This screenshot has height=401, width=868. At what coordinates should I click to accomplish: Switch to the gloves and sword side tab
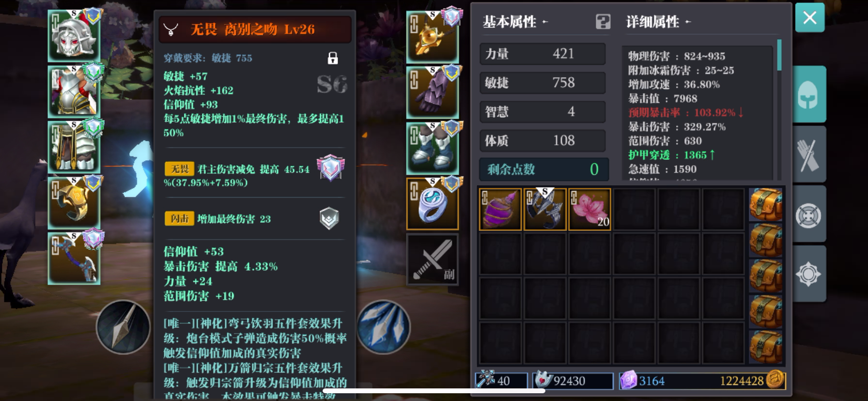coord(808,155)
